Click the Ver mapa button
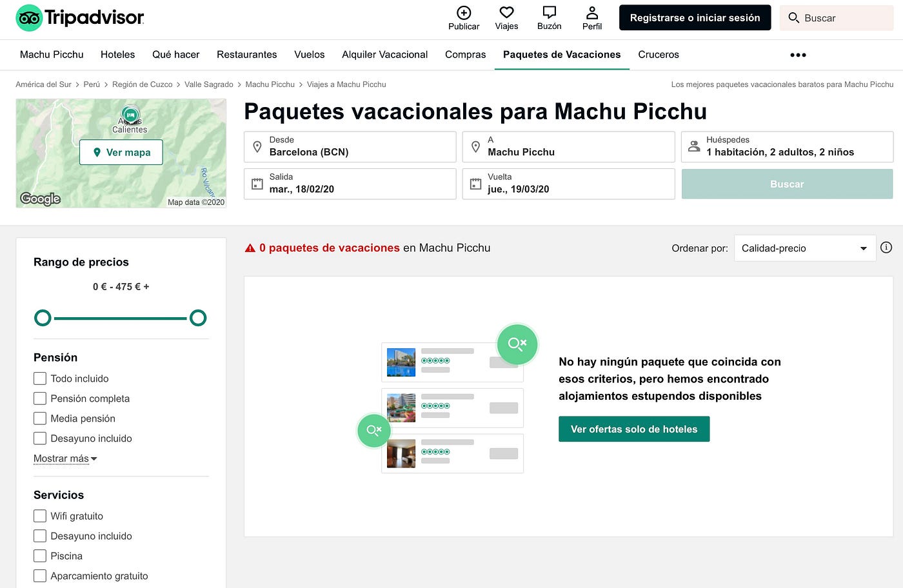Screen dimensions: 903x588 [x=121, y=152]
